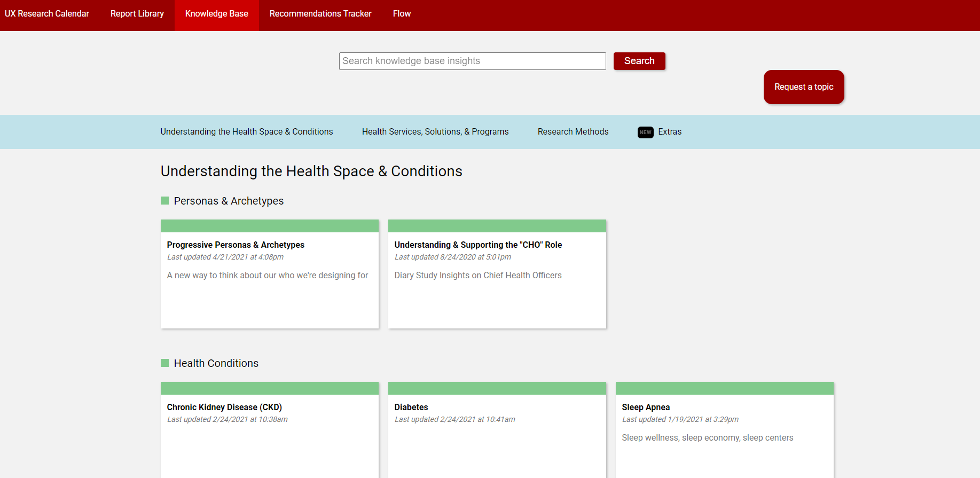Click the large page heading Understanding the Health Space

(x=311, y=171)
